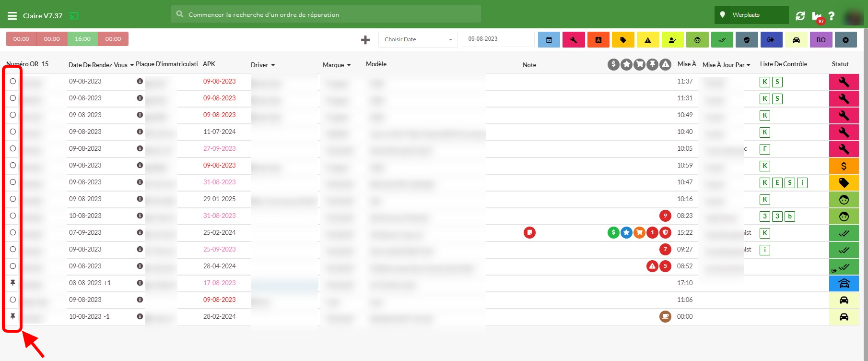Toggle the pin in the 08-08-2023 +1 row
The height and width of the screenshot is (361, 868).
(x=13, y=283)
